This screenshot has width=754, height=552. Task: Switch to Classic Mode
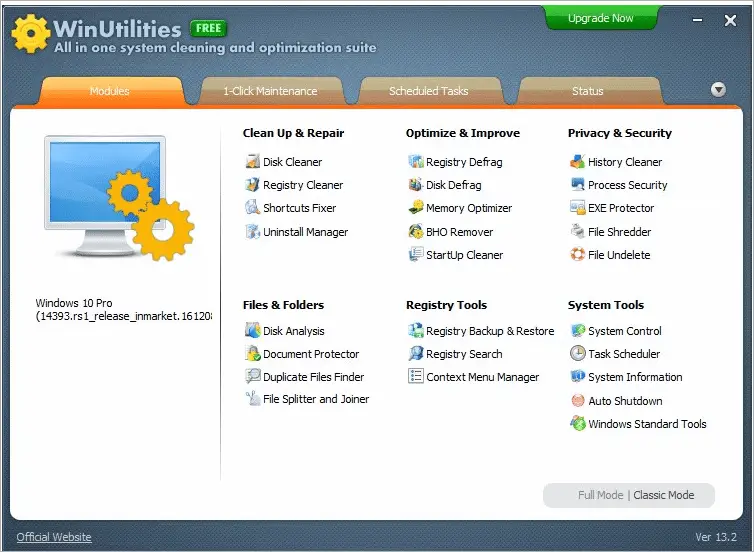tap(664, 495)
